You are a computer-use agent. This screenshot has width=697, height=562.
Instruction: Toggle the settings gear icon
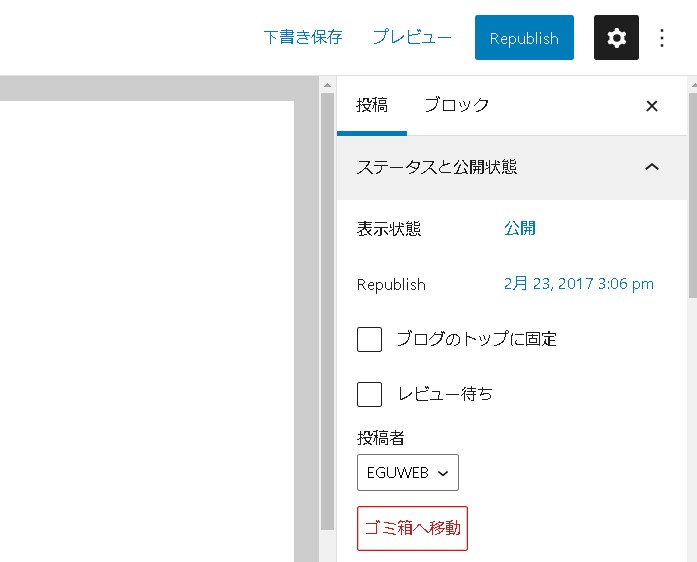[616, 38]
